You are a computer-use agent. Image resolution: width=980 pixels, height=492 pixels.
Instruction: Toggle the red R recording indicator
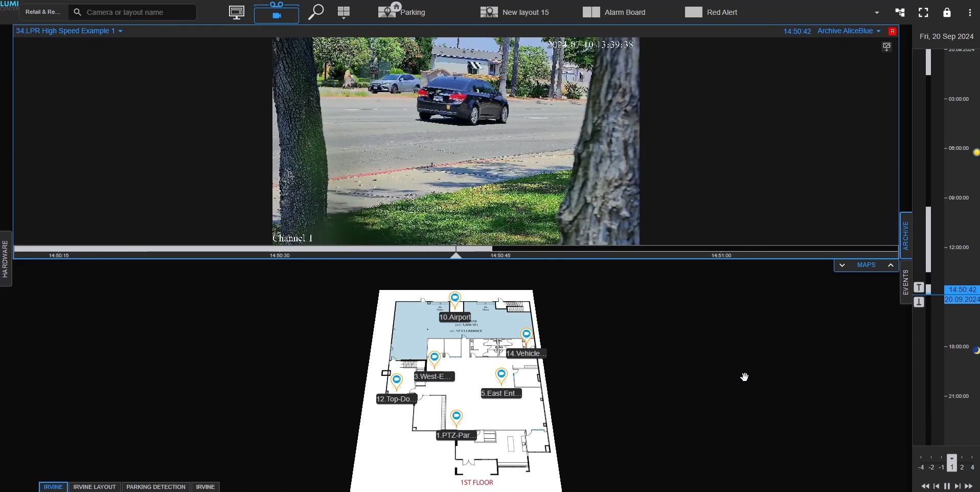[x=892, y=31]
